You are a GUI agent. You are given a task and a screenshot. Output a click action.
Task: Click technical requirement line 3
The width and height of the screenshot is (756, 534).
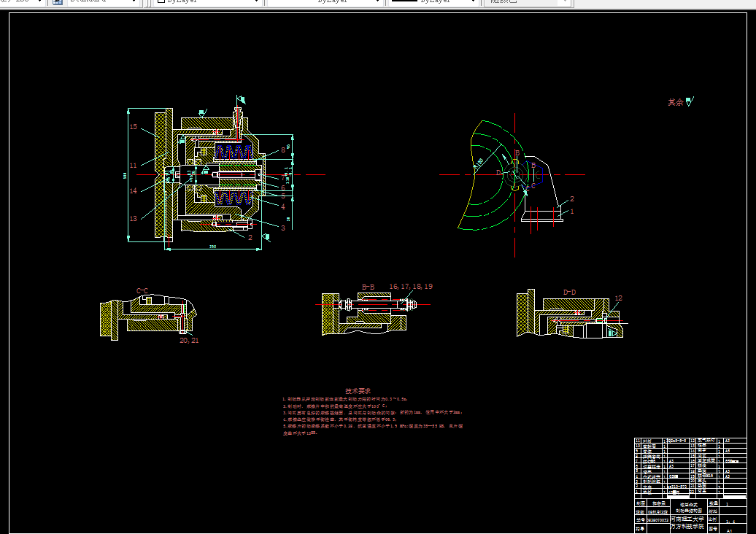coord(372,413)
